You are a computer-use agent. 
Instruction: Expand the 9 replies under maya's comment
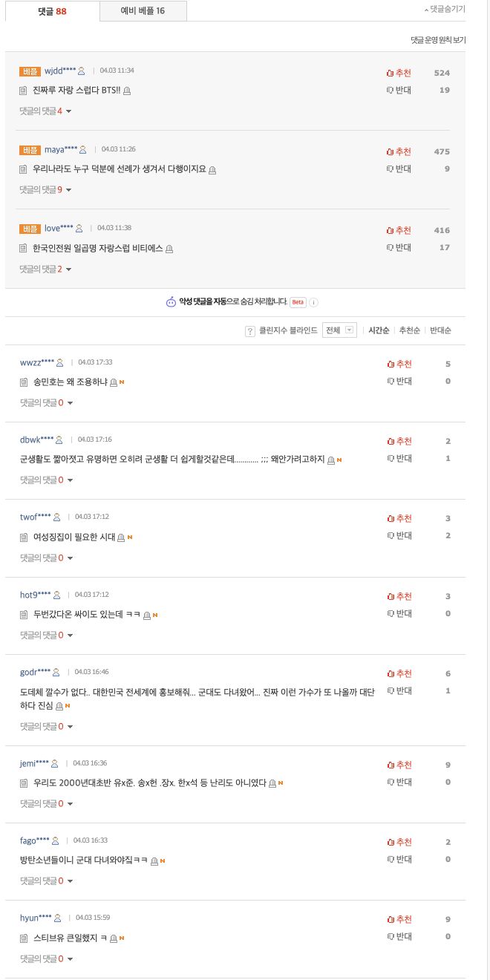pos(45,190)
